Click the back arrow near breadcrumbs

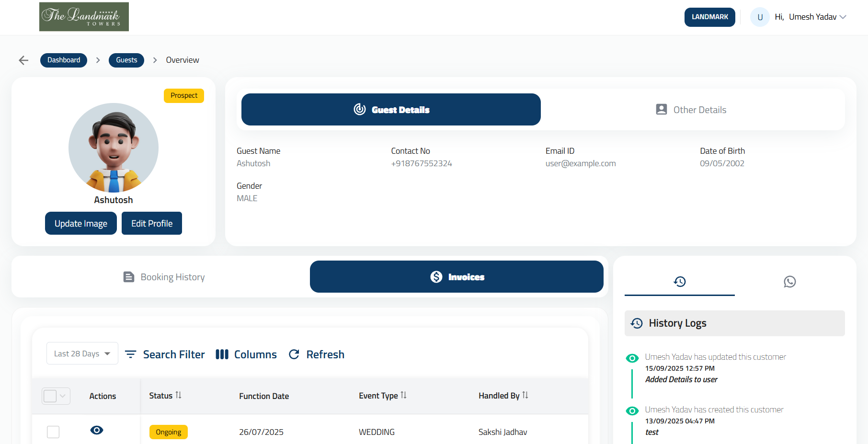point(23,60)
